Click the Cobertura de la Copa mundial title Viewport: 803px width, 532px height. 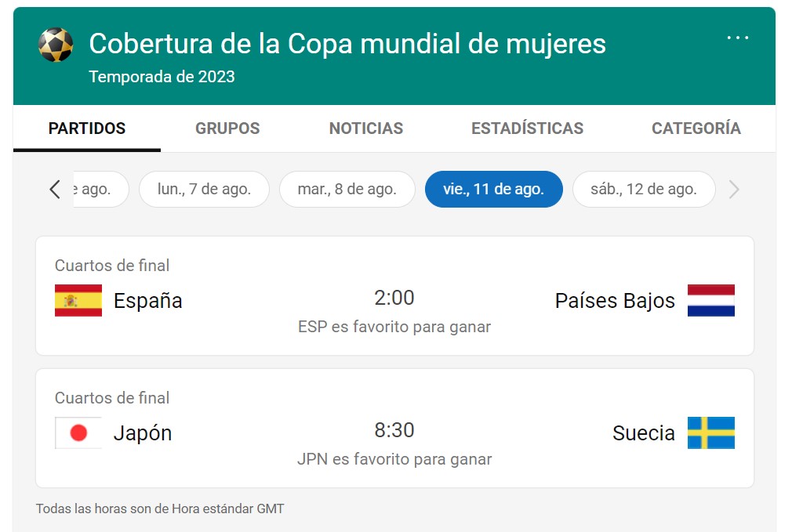pos(347,44)
